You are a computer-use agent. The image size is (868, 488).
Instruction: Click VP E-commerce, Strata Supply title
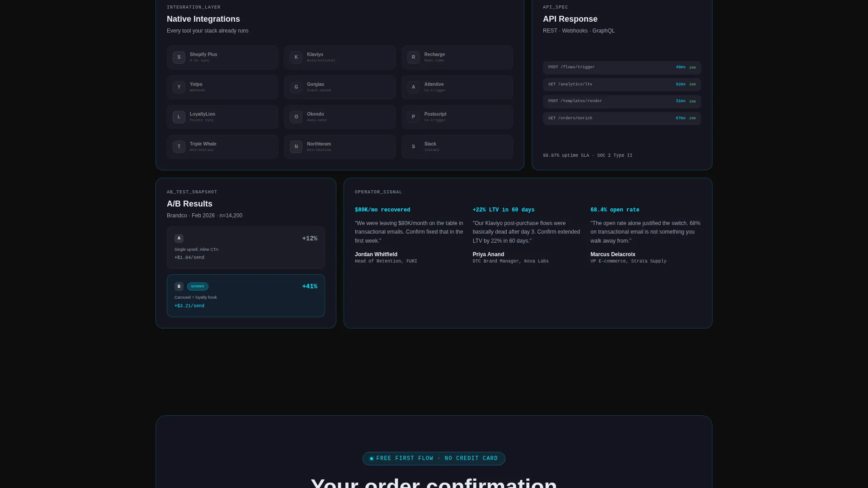point(628,261)
